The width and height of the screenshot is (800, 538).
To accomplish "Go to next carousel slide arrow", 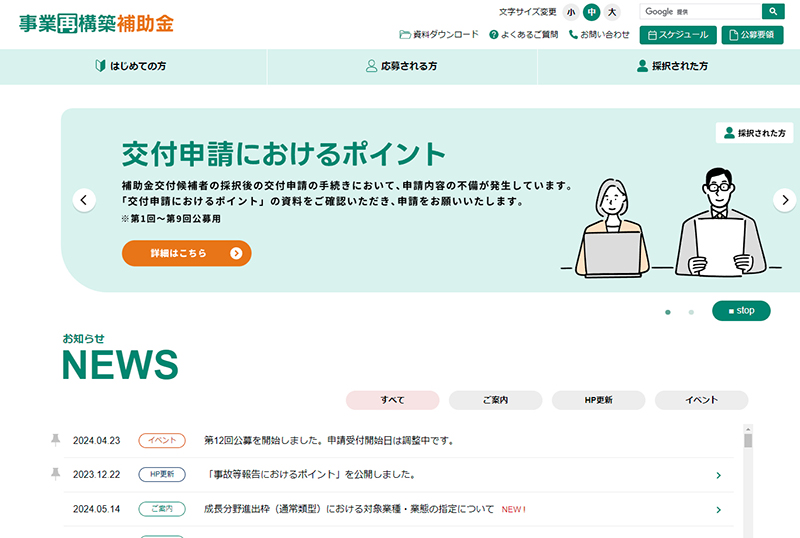I will pyautogui.click(x=785, y=200).
